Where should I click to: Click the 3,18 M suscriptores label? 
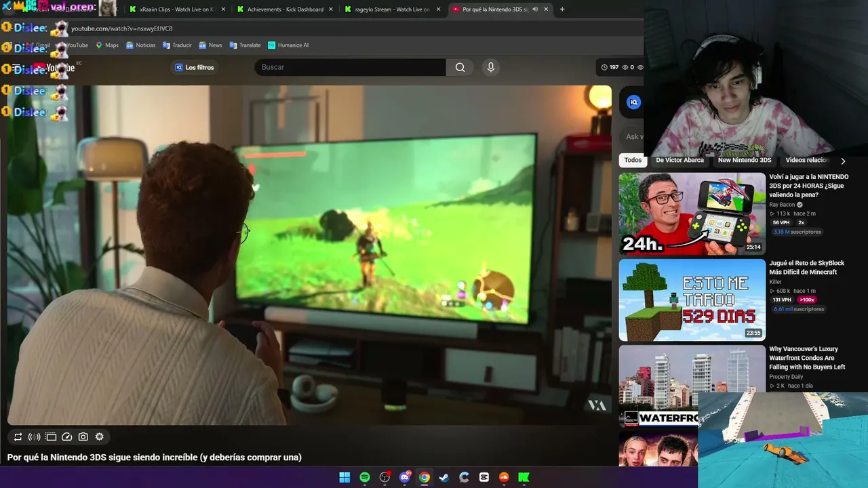pyautogui.click(x=797, y=232)
